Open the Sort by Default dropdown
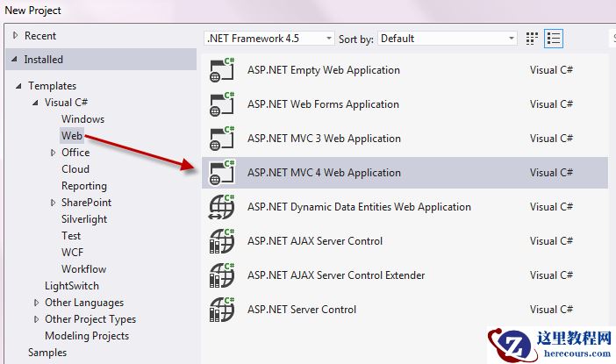The width and height of the screenshot is (616, 364). [x=448, y=39]
